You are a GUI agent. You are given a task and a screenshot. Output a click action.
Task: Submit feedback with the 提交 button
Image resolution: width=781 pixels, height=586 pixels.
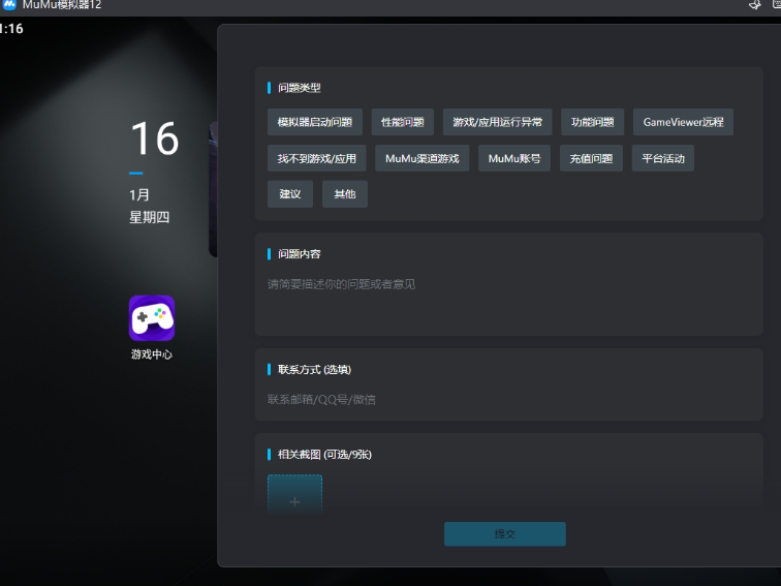click(x=505, y=534)
